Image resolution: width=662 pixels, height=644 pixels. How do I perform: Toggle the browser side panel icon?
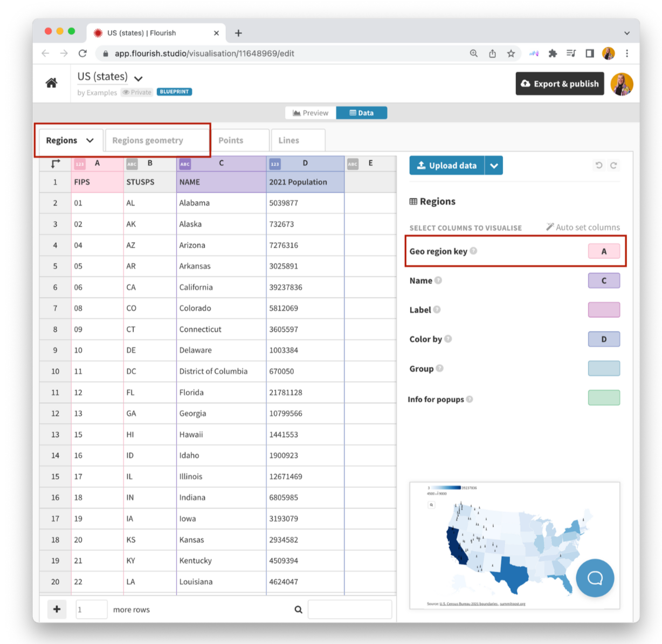(x=589, y=53)
